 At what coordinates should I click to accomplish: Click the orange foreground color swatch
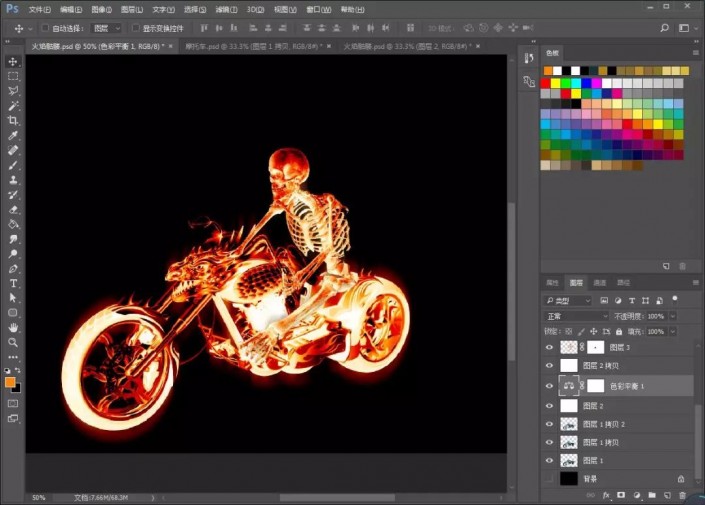click(x=10, y=382)
